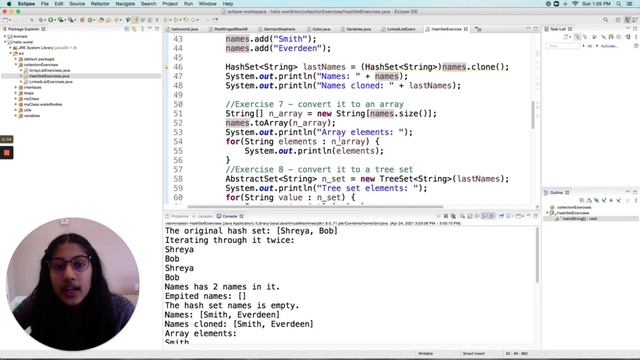Open the Apple menu
The height and width of the screenshot is (360, 640).
pos(9,4)
